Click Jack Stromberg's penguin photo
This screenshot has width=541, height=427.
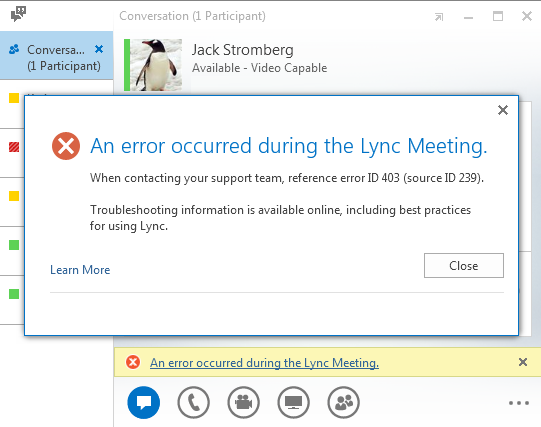[x=156, y=65]
